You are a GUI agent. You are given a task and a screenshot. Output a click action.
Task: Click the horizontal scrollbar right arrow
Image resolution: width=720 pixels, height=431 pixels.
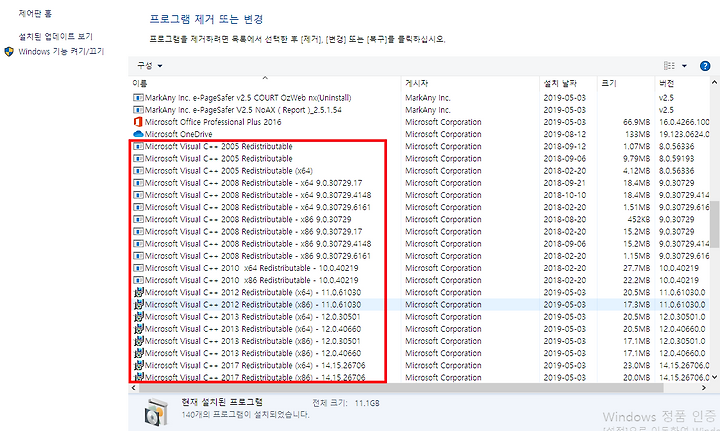pyautogui.click(x=703, y=388)
